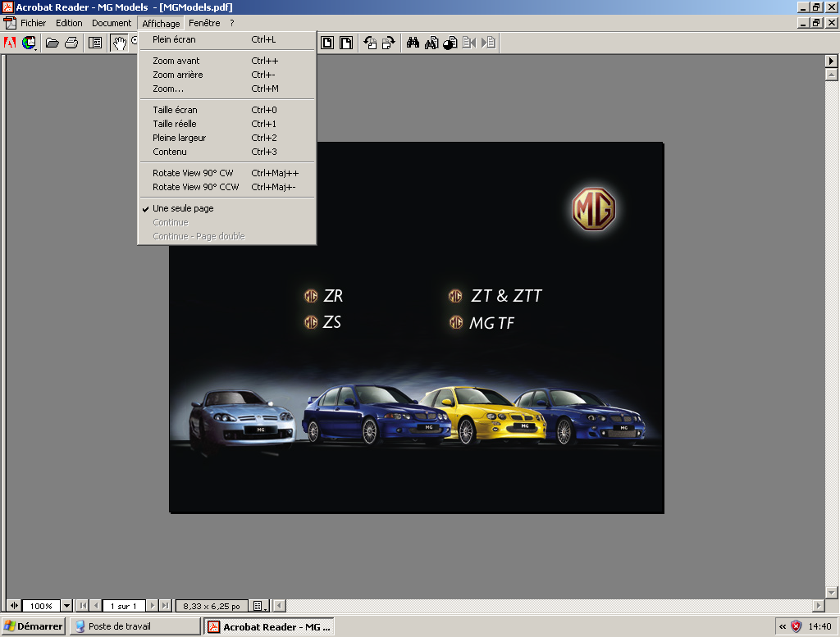Image resolution: width=840 pixels, height=637 pixels.
Task: Click the Search binoculars with document icon
Action: pyautogui.click(x=431, y=43)
